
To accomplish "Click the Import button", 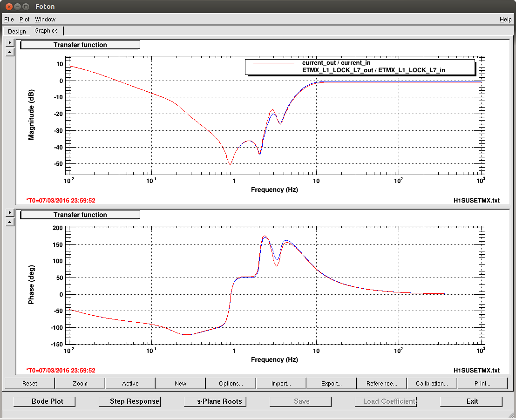I will point(281,384).
